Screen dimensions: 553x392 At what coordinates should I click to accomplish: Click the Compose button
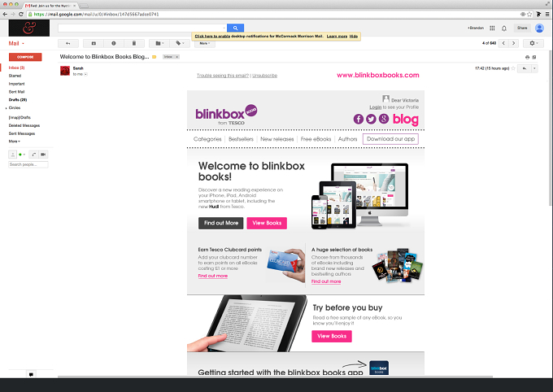25,57
